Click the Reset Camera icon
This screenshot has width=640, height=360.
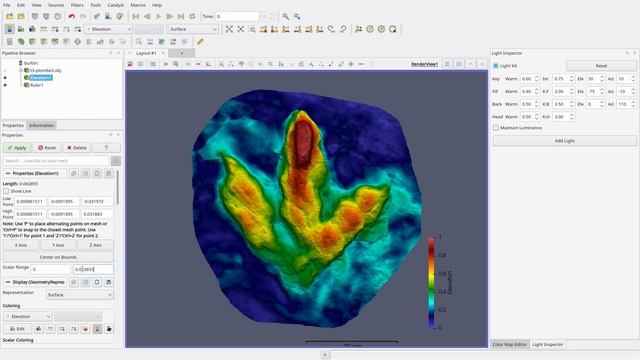[x=229, y=29]
